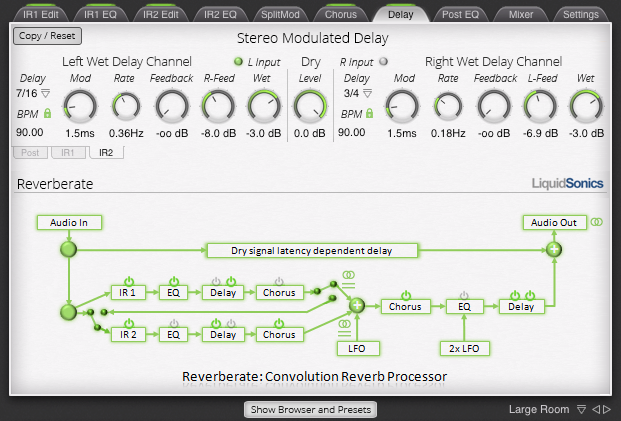Image resolution: width=621 pixels, height=421 pixels.
Task: Open the SplitMod tab
Action: (x=280, y=14)
